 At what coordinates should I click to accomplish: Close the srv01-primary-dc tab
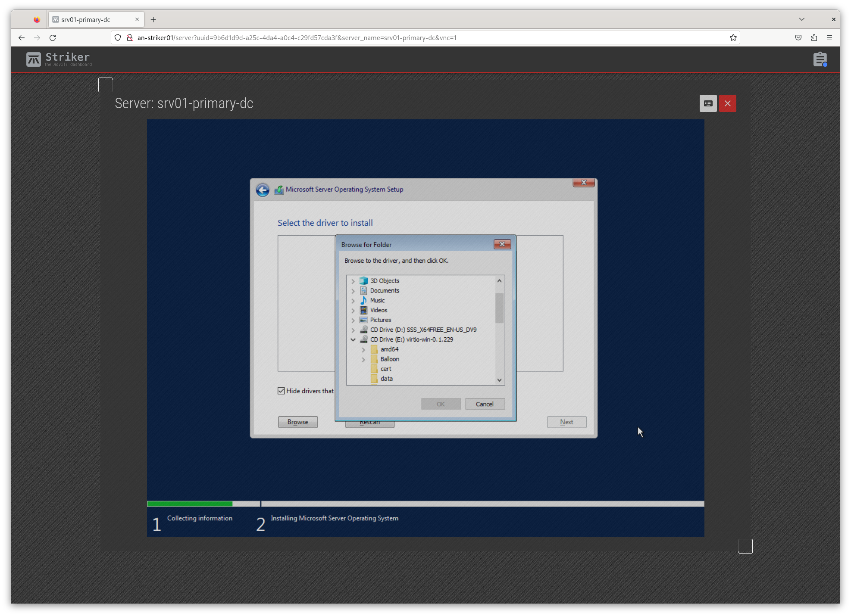tap(137, 19)
